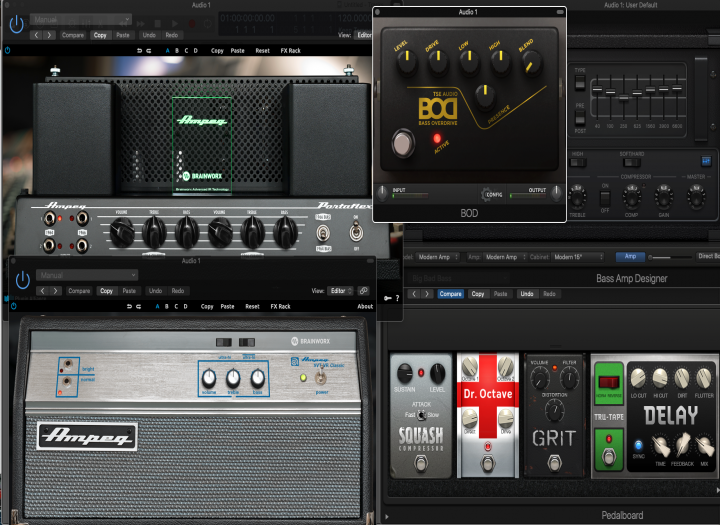Open the Manual preset dropdown in SVT-VR window
Viewport: 720px width, 525px height.
tap(87, 275)
